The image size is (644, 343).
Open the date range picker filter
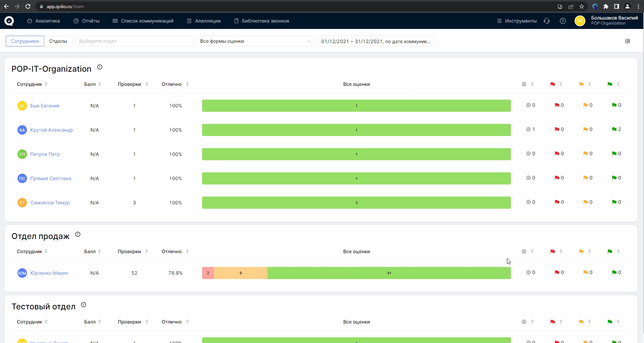point(376,41)
